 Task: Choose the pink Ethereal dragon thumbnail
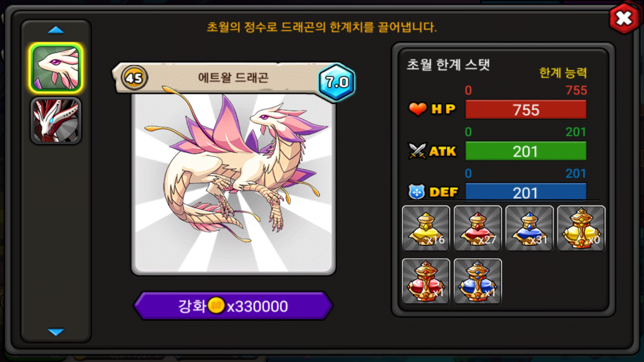pyautogui.click(x=56, y=68)
